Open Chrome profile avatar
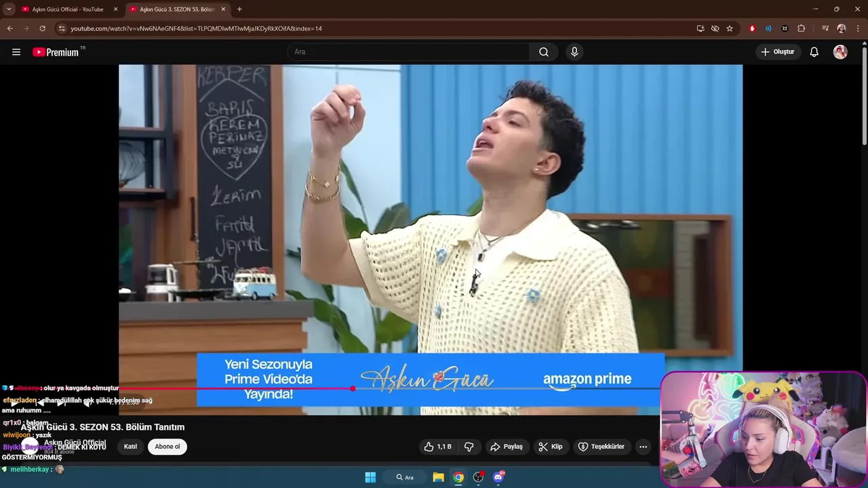The image size is (868, 488). tap(842, 28)
